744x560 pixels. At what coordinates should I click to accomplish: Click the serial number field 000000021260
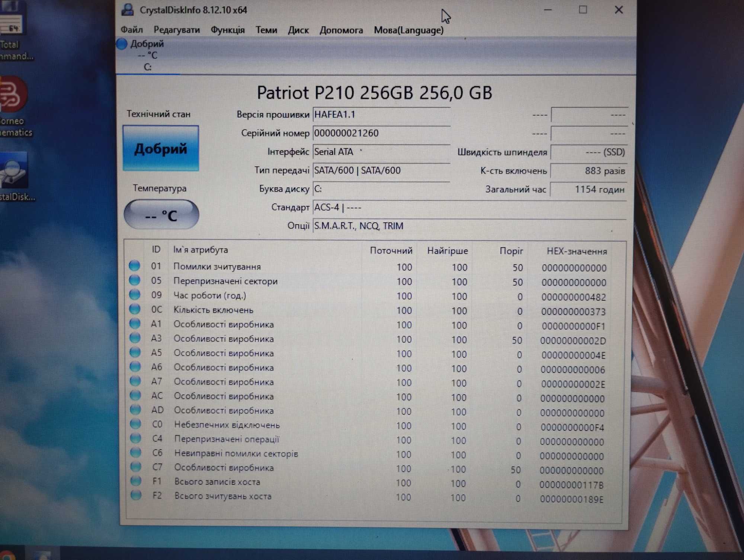coord(382,133)
